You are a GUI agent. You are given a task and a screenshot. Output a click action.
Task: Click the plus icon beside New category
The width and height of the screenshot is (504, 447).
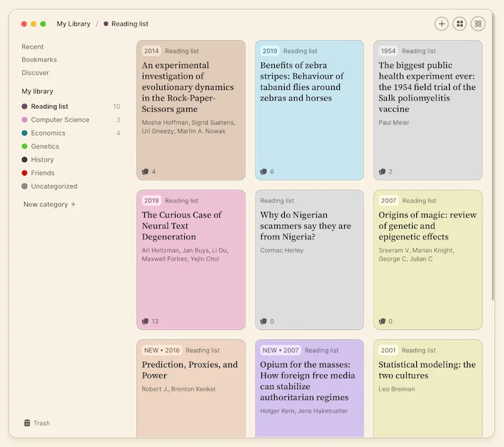[x=73, y=204]
